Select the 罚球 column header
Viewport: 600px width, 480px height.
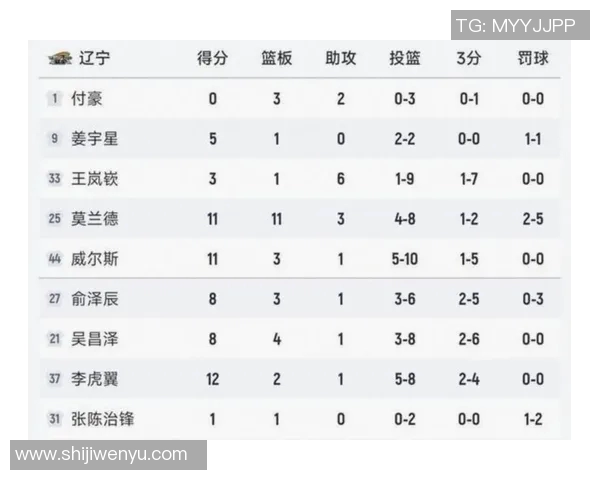[x=532, y=58]
